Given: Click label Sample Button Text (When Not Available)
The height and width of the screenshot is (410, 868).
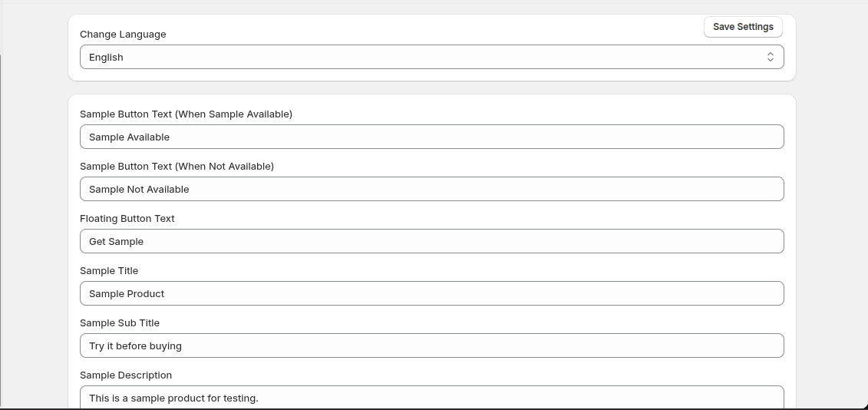Looking at the screenshot, I should point(177,166).
